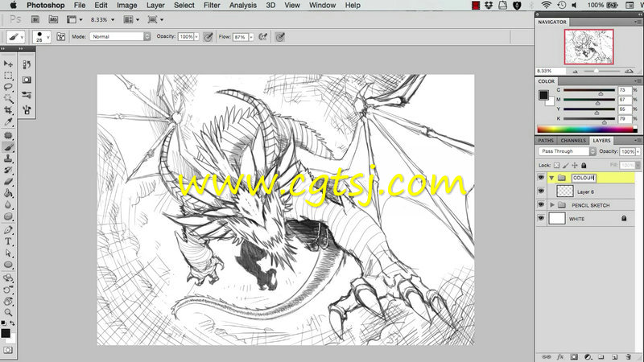This screenshot has height=362, width=644.
Task: Select the Brush tool in toolbox
Action: (x=8, y=147)
